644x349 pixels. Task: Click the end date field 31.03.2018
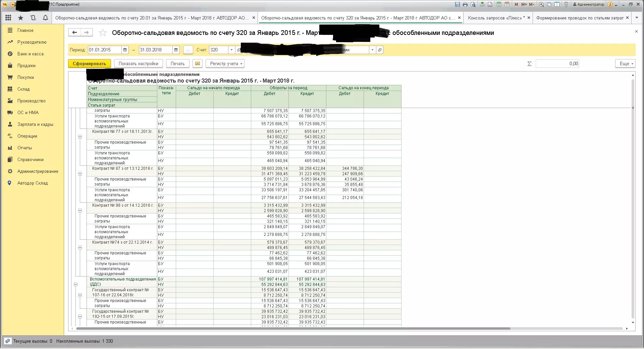pos(156,50)
